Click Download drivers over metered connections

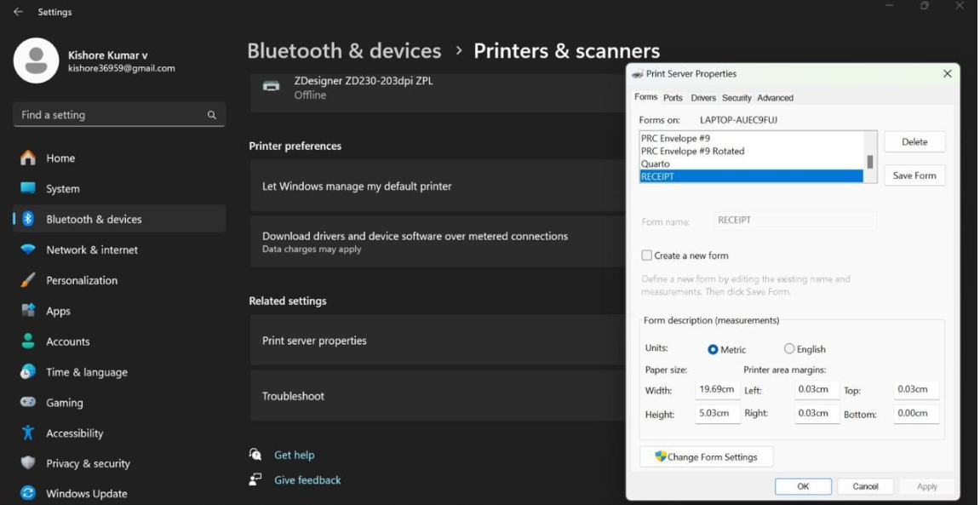click(438, 241)
